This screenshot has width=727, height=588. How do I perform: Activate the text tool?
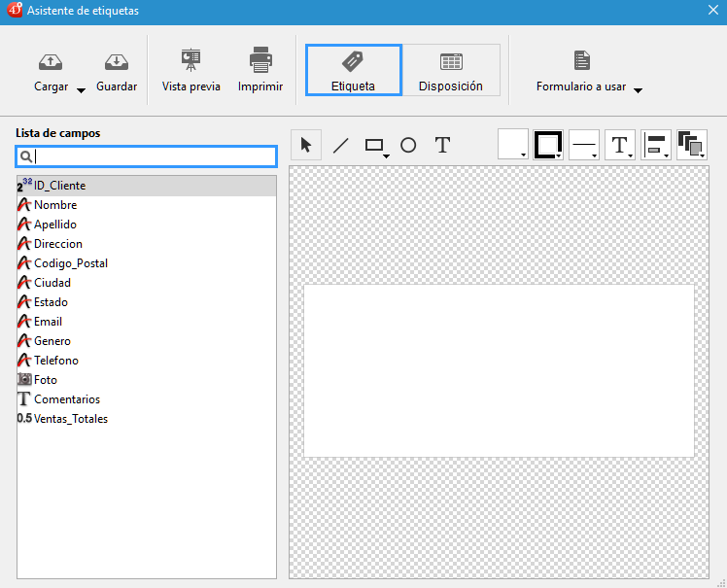click(442, 145)
